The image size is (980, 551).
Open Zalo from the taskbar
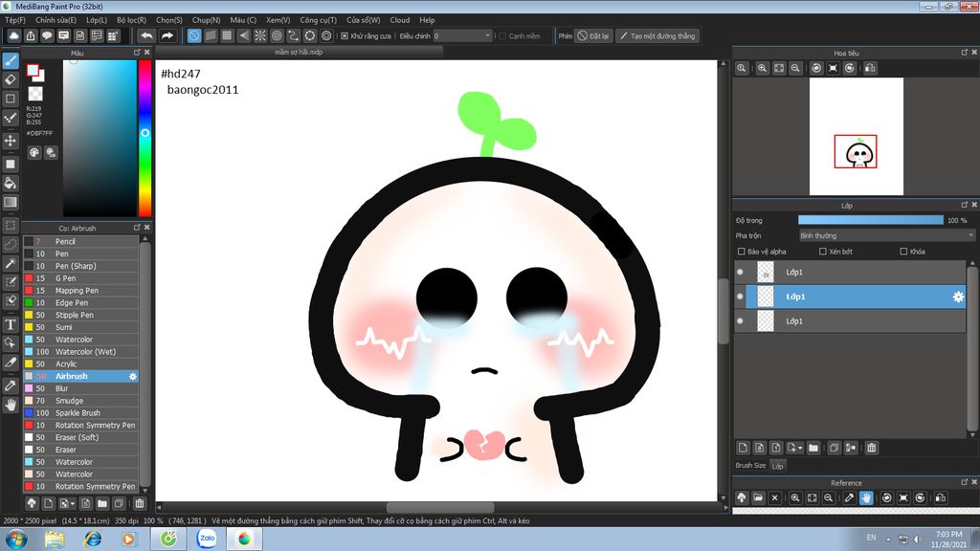point(207,539)
